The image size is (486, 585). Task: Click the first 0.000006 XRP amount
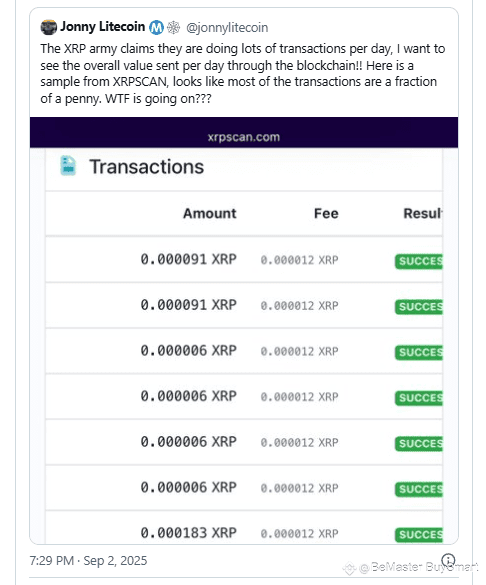pyautogui.click(x=189, y=350)
